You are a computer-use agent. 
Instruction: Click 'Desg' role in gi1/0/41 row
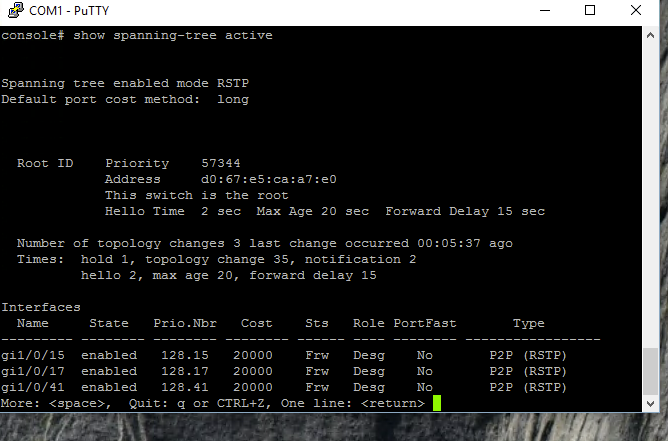tap(369, 388)
